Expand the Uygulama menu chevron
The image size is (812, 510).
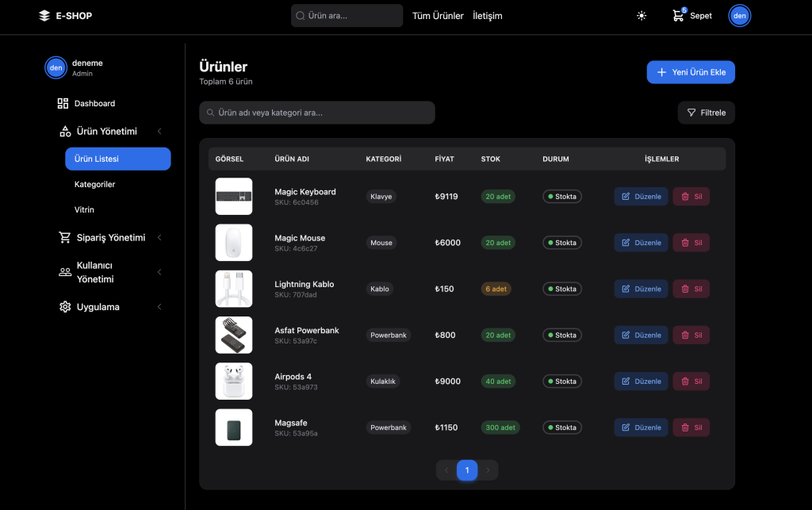159,307
